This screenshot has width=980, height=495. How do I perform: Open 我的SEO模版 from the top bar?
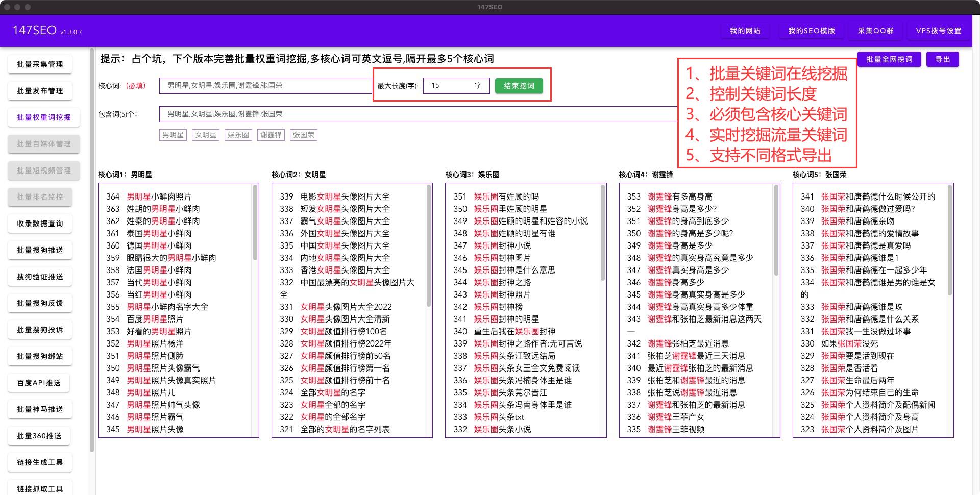[811, 31]
